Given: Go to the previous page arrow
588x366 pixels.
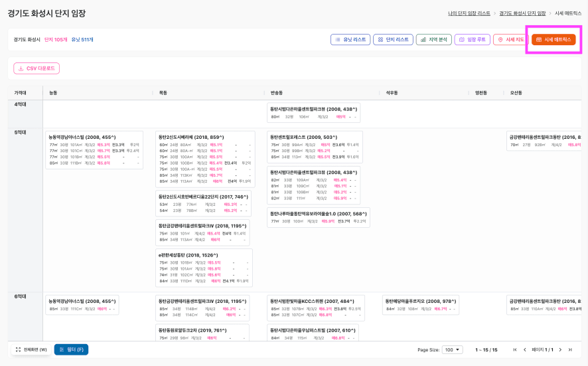Looking at the screenshot, I should (524, 349).
